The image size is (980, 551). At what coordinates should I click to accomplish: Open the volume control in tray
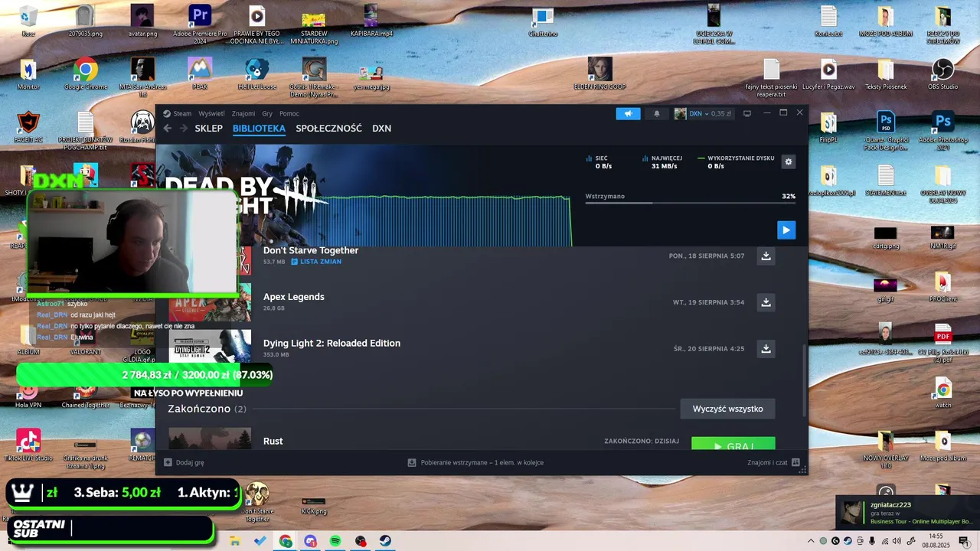(897, 541)
